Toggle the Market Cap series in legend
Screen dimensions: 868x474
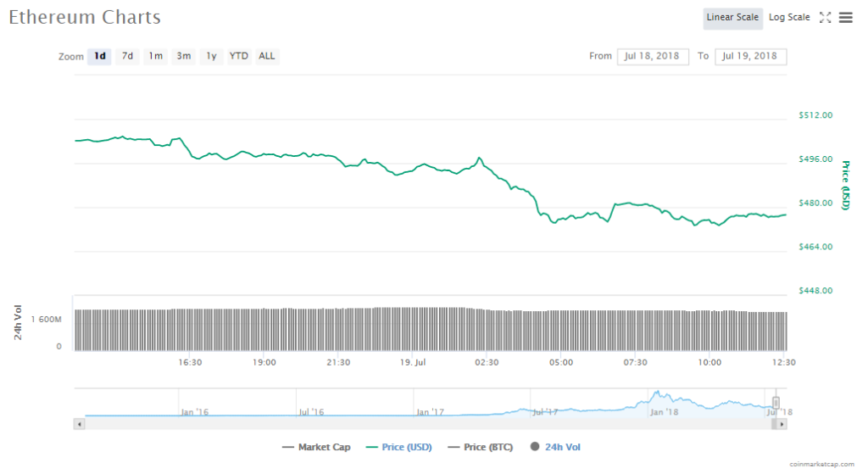point(315,447)
